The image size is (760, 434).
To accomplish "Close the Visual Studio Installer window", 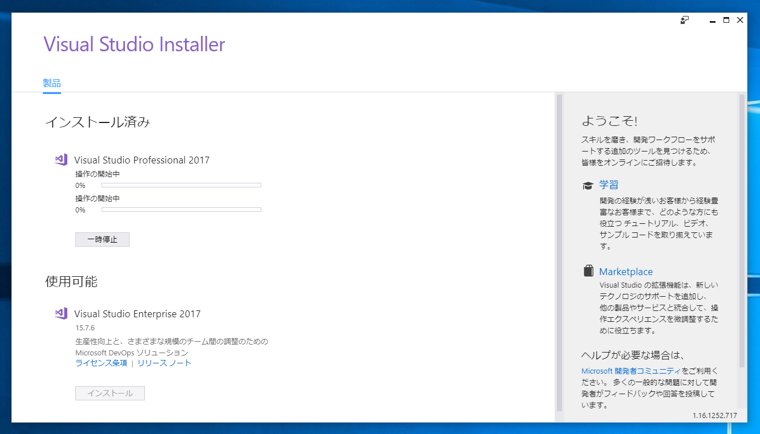I will (x=740, y=20).
